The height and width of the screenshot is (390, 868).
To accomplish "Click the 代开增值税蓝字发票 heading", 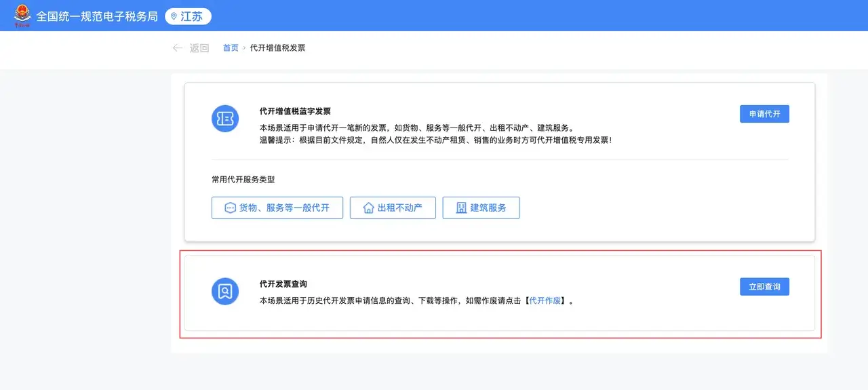I will tap(295, 111).
